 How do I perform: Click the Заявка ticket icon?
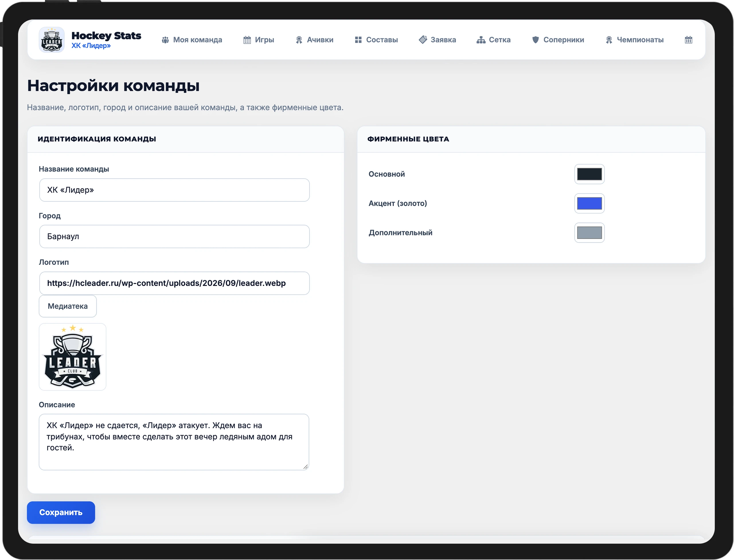tap(423, 40)
